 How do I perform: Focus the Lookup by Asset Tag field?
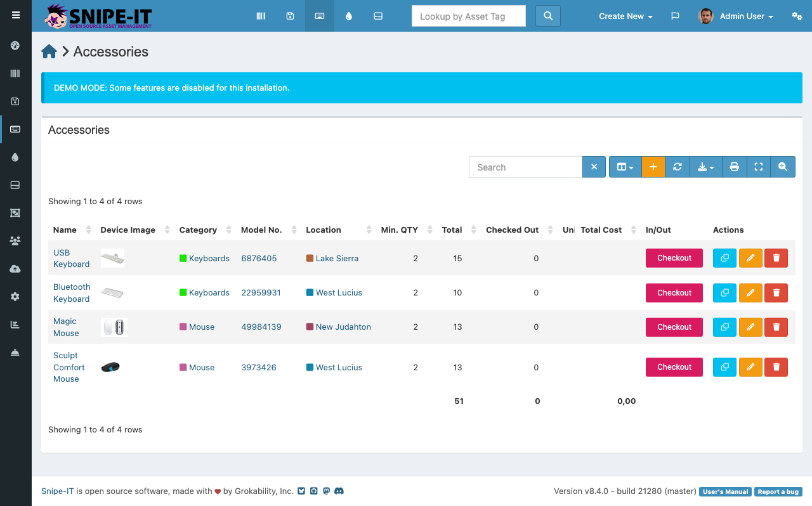coord(469,16)
